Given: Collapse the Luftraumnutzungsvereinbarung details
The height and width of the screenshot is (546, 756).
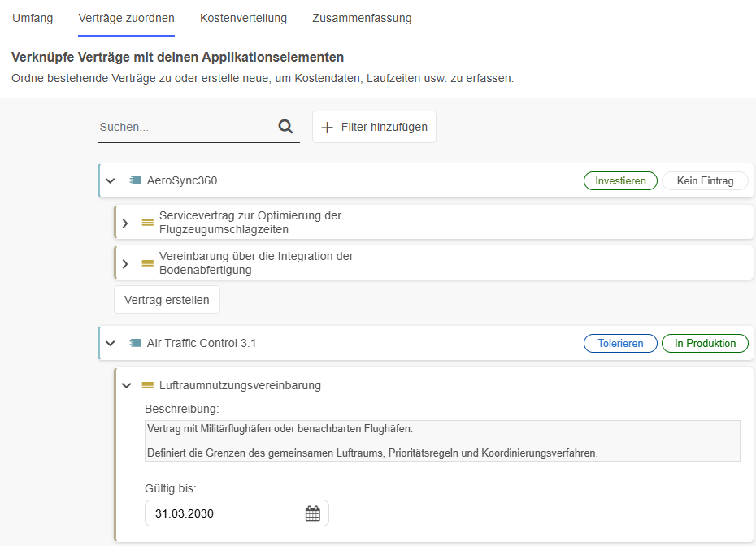Looking at the screenshot, I should [126, 385].
